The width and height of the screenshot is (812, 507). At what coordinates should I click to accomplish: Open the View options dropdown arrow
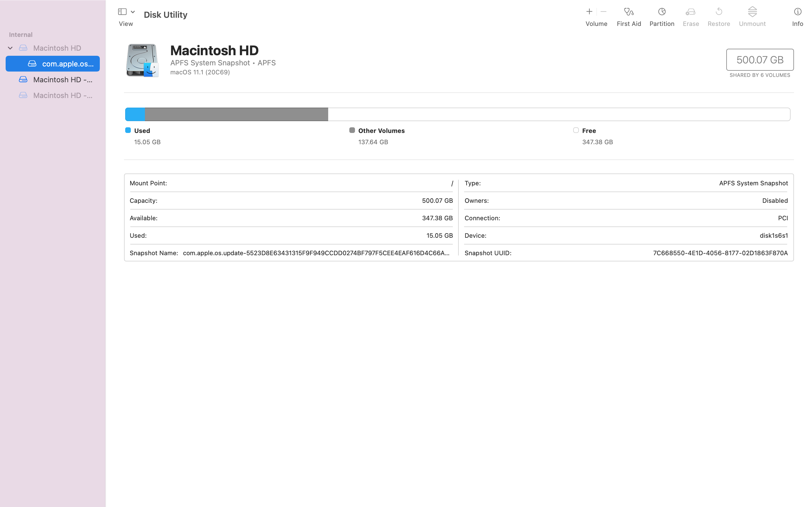[133, 12]
